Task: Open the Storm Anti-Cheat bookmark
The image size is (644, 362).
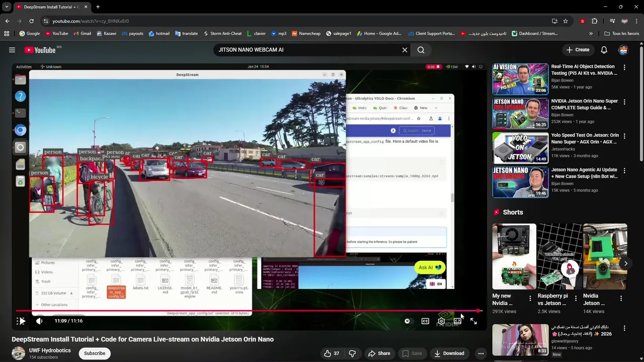Action: [222, 34]
